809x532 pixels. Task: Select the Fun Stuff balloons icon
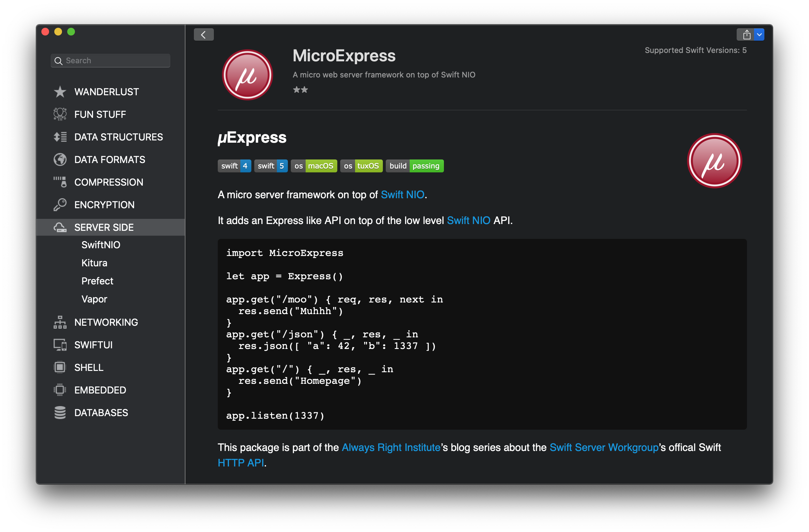tap(60, 115)
